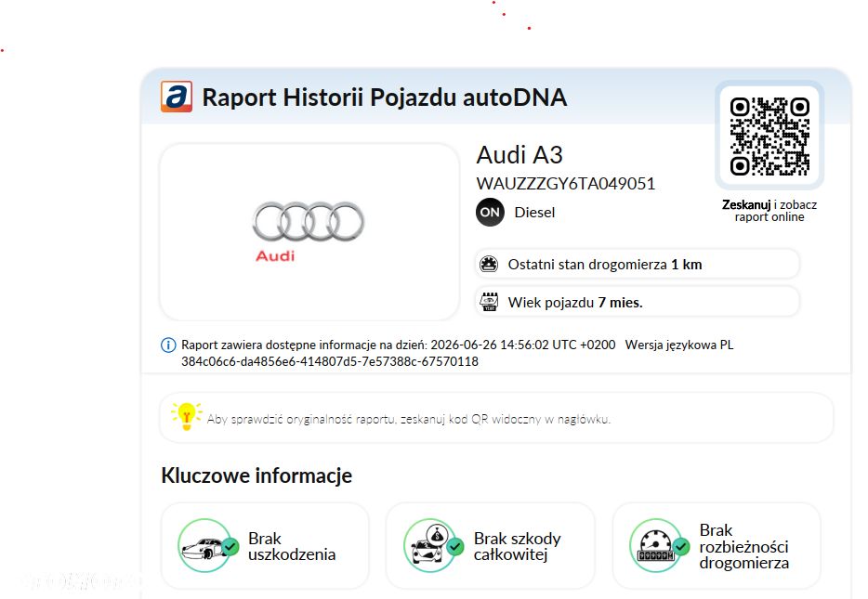Click the Raport Historii Pojazdu autoDNA title

coord(384,98)
